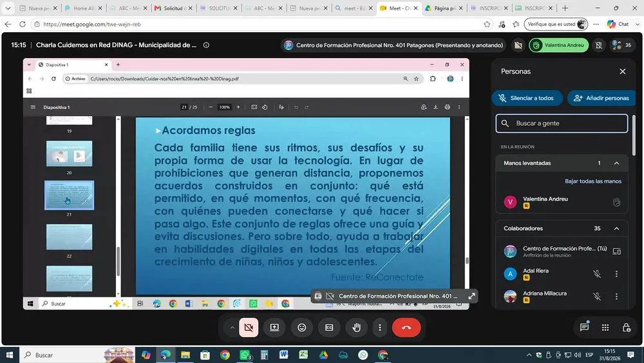Click Añadir personas button

(x=601, y=98)
